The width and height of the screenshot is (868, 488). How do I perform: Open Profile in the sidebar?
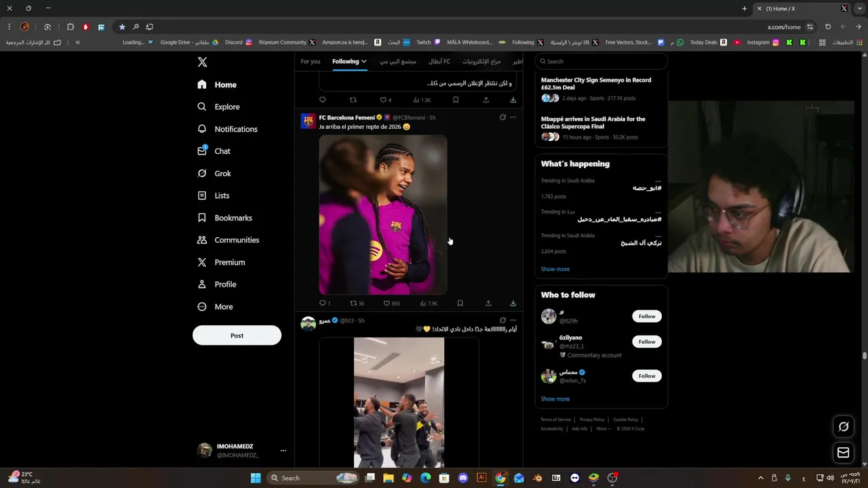pos(216,284)
